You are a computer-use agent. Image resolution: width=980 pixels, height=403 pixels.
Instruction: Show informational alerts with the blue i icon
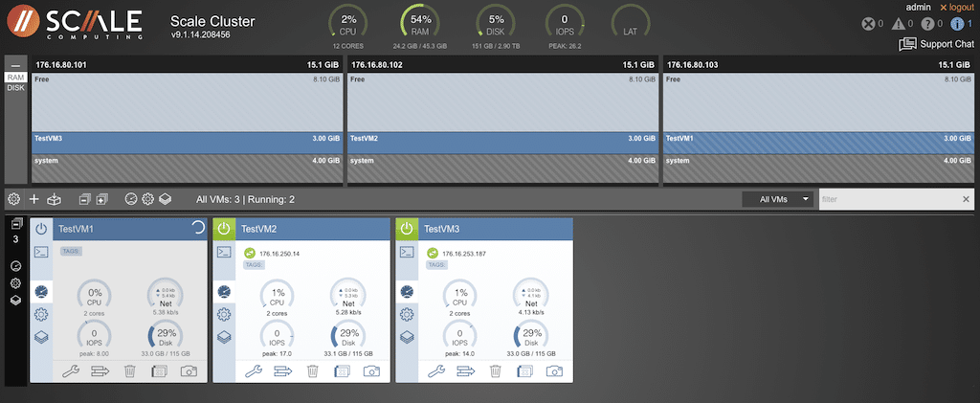957,24
